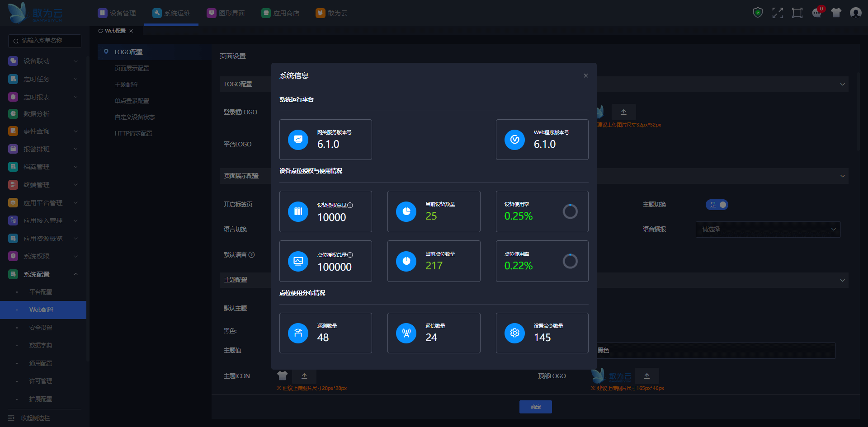Go to 安全设置 in sidebar
868x427 pixels.
tap(41, 328)
